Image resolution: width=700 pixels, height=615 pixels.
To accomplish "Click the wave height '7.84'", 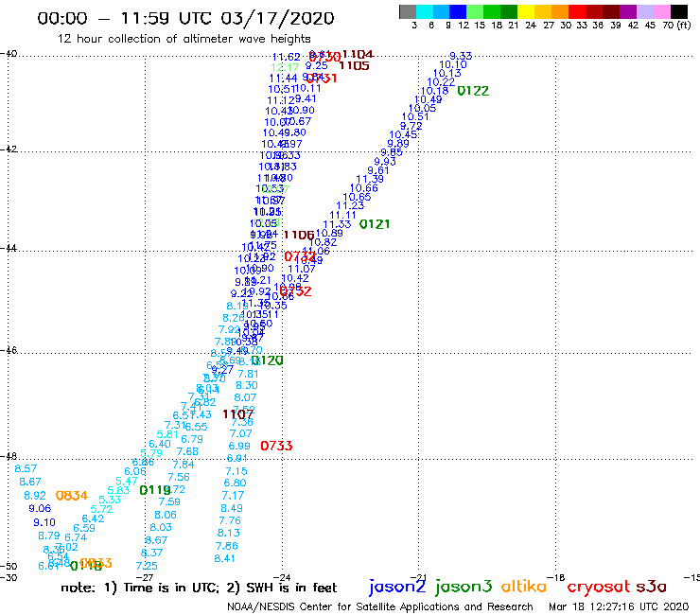I will (184, 465).
